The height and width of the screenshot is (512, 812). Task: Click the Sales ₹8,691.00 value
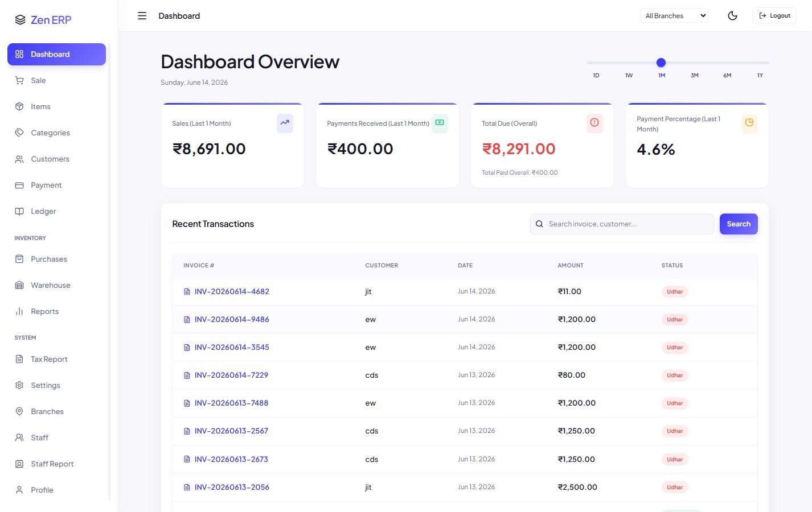coord(209,149)
